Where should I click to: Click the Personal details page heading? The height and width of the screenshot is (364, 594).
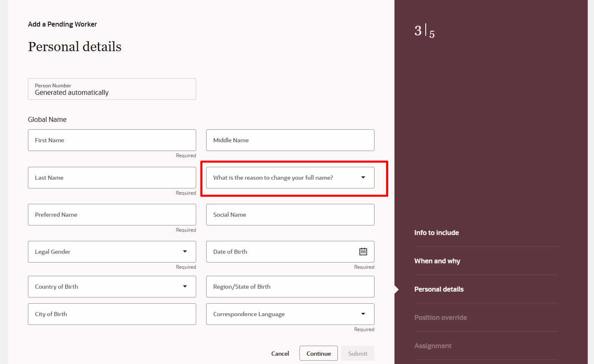tap(75, 47)
